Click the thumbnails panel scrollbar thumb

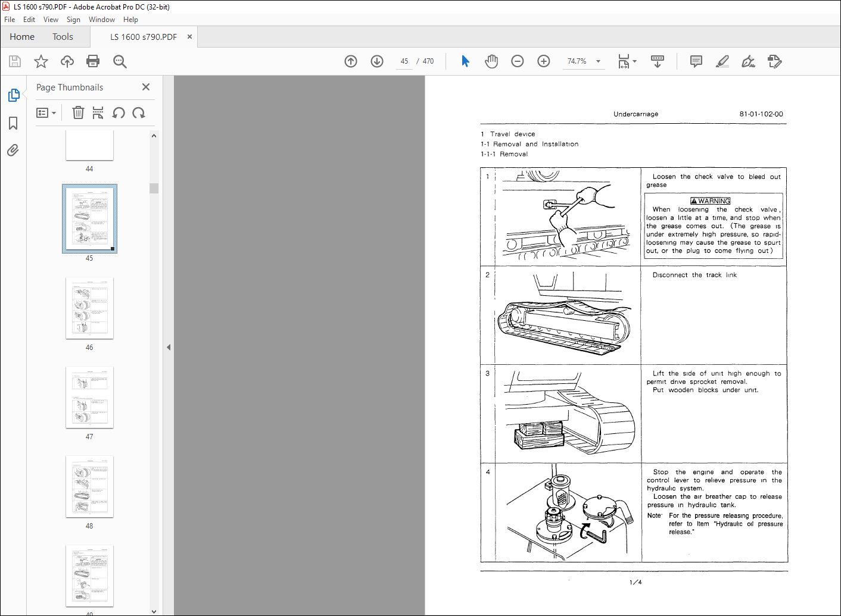(154, 188)
